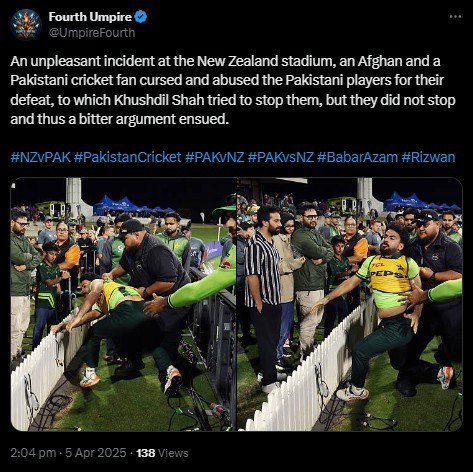Click the Fourth Umpire display name

pyautogui.click(x=90, y=17)
